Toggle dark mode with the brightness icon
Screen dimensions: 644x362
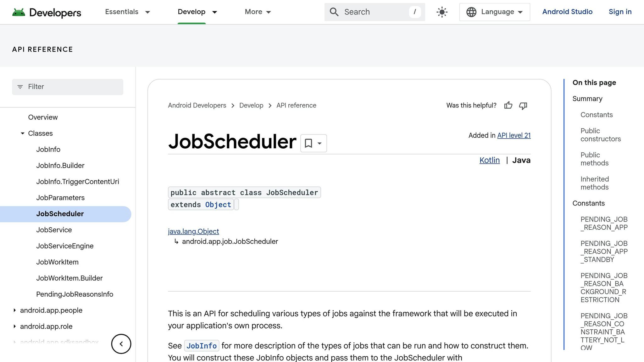[441, 12]
